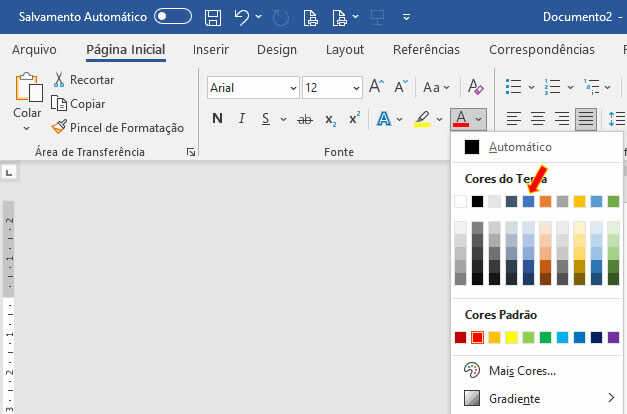Click the Numbering list icon
Viewport: 627px width, 414px height.
[552, 87]
